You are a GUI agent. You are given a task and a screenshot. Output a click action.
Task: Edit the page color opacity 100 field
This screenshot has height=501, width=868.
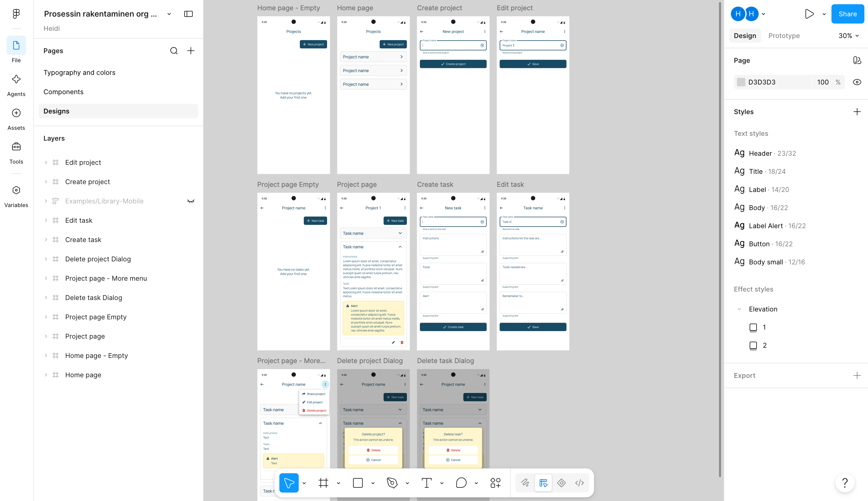point(823,82)
